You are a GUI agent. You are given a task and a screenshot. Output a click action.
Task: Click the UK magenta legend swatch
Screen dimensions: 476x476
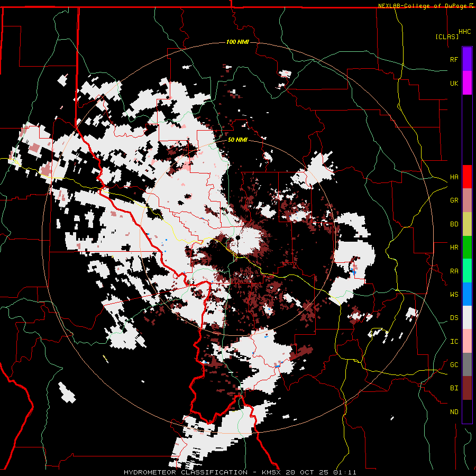pos(467,83)
